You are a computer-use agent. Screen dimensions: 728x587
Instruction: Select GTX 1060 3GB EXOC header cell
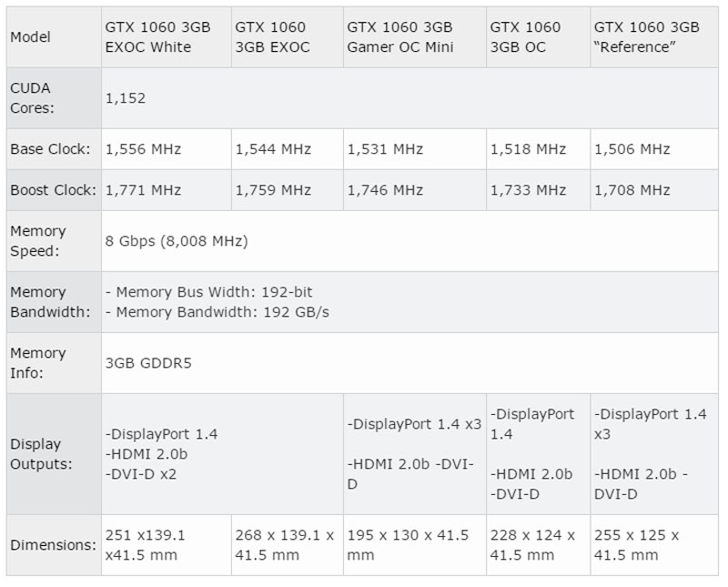point(288,37)
